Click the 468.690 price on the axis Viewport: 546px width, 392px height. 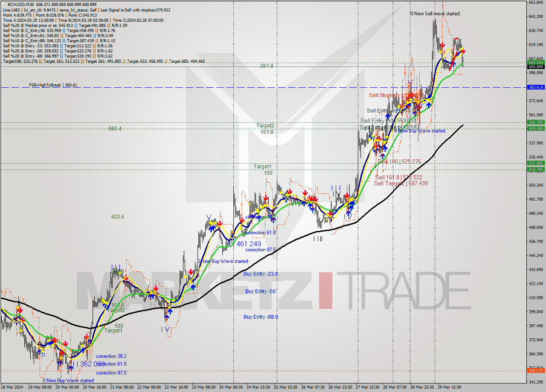click(536, 227)
